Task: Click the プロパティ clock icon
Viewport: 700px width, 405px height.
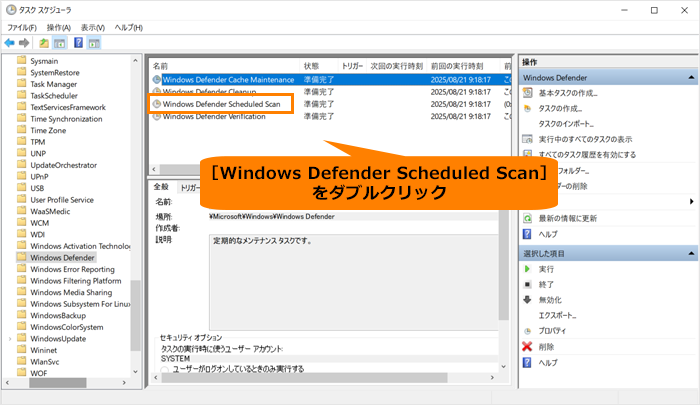Action: point(527,331)
